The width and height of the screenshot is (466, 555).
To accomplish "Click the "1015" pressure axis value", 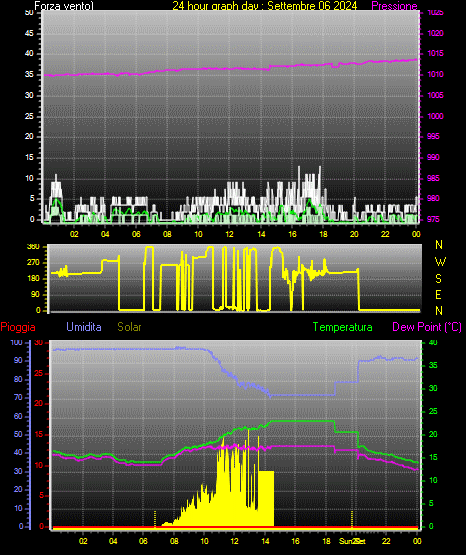I will [435, 53].
